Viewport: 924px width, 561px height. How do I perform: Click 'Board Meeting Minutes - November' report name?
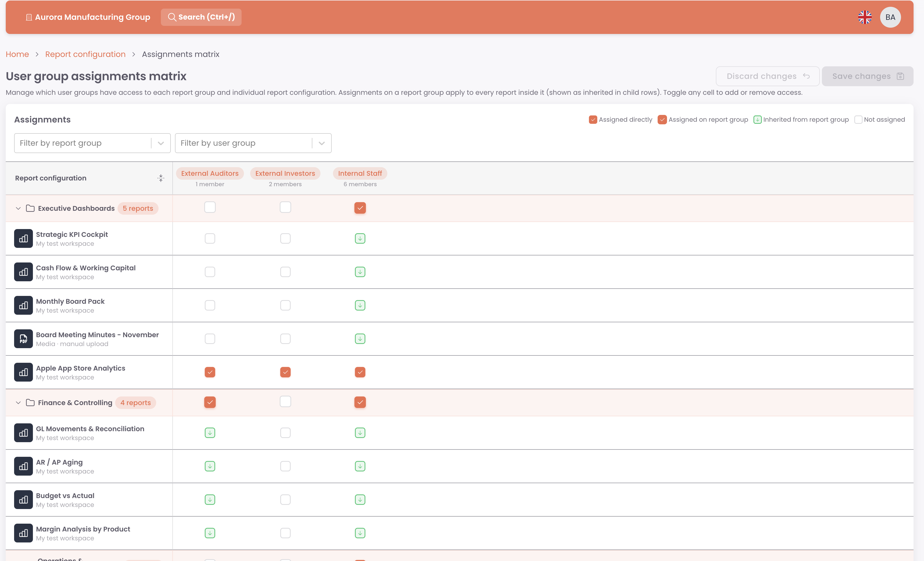click(x=97, y=335)
